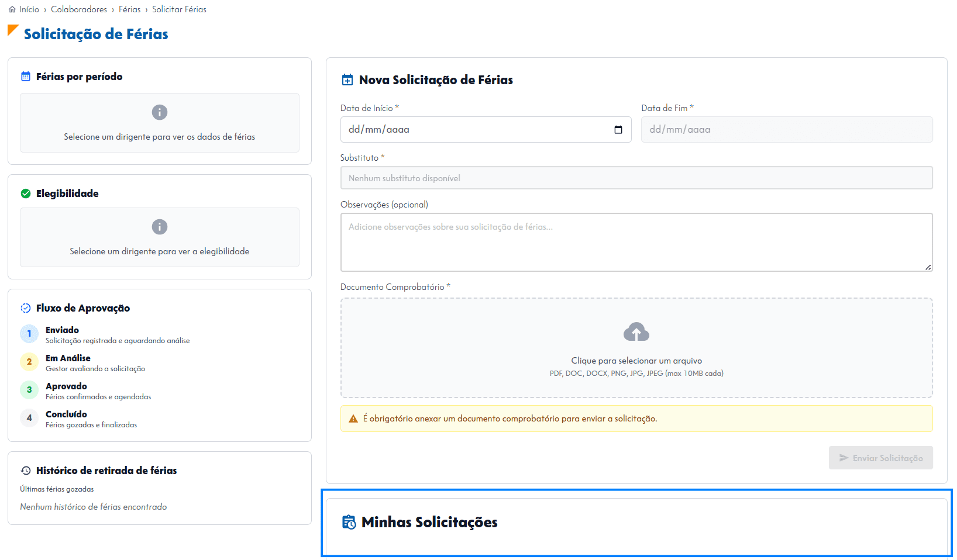Click the Férias por período calendar icon
The height and width of the screenshot is (560, 957).
click(26, 77)
